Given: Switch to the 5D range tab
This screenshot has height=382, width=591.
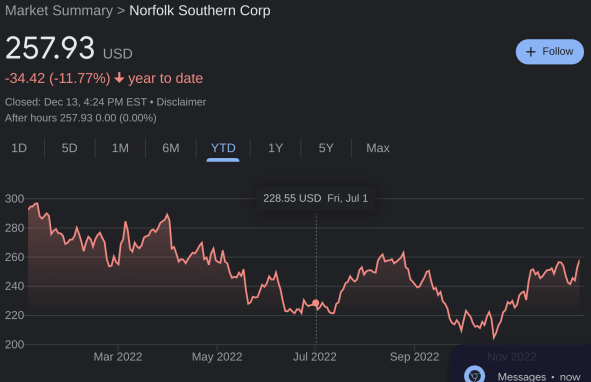Looking at the screenshot, I should pos(69,148).
